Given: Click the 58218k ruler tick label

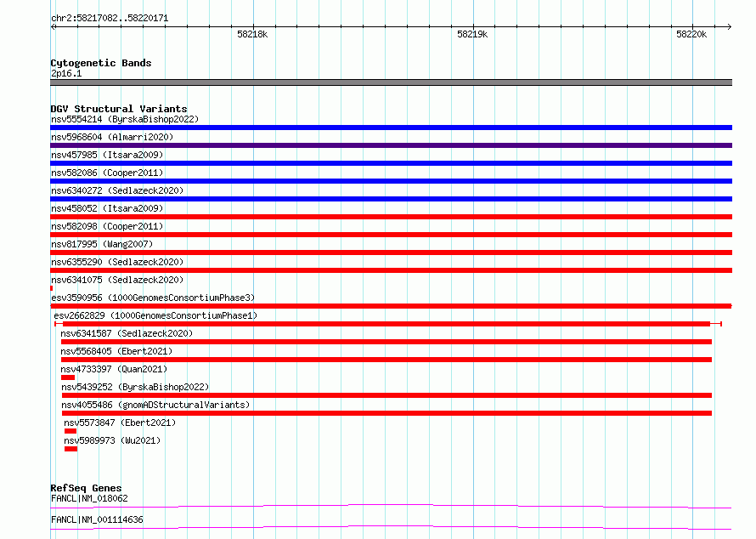Looking at the screenshot, I should [x=252, y=34].
